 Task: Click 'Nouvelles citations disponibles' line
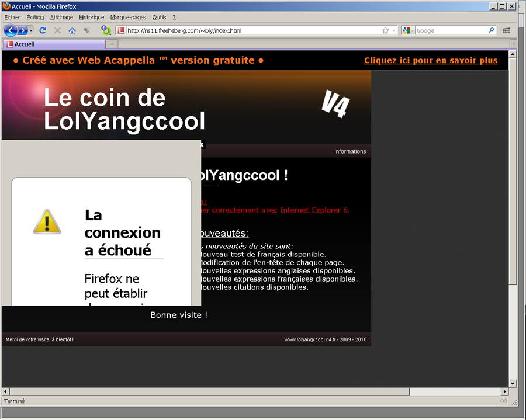pos(255,287)
